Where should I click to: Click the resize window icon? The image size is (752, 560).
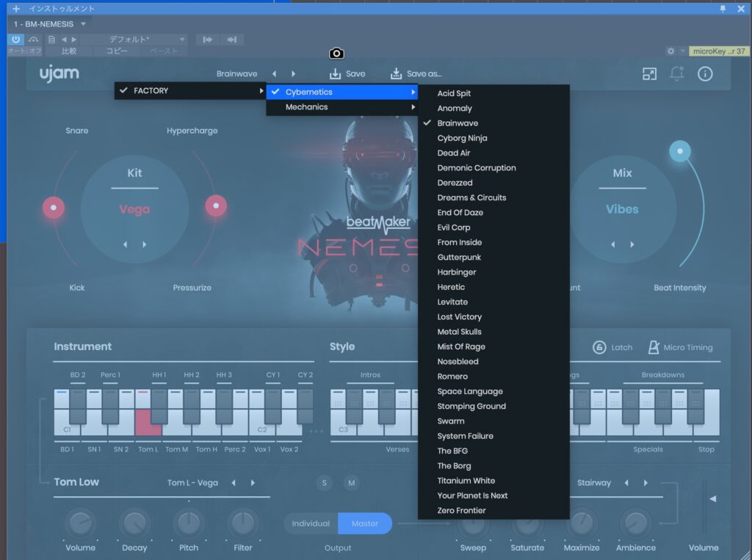coord(649,73)
